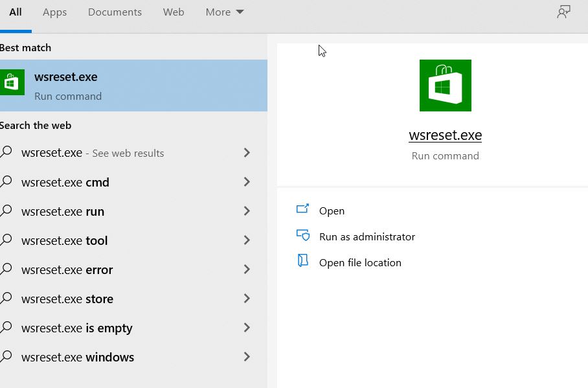Screen dimensions: 588x388
Task: Click search icon beside 'wsreset.exe tool'
Action: tap(6, 240)
